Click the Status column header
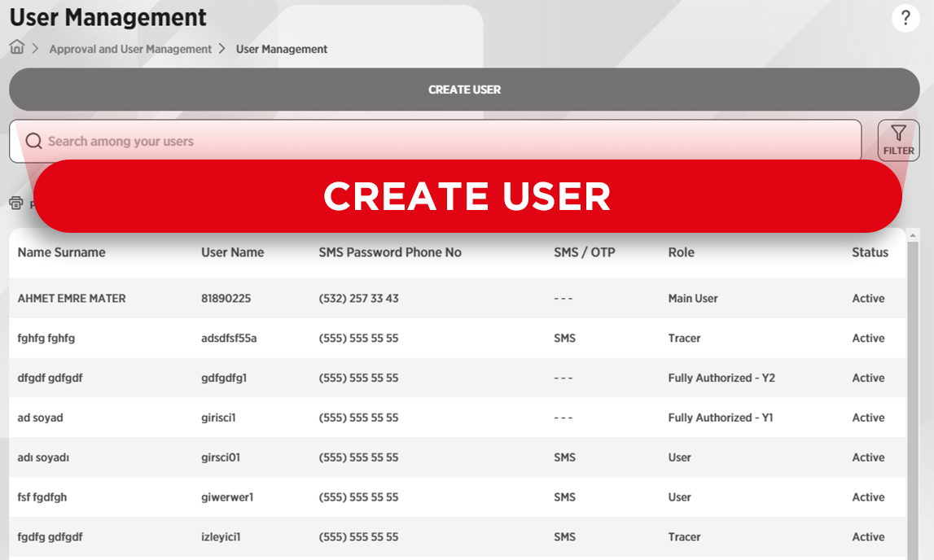934x560 pixels. pos(870,252)
